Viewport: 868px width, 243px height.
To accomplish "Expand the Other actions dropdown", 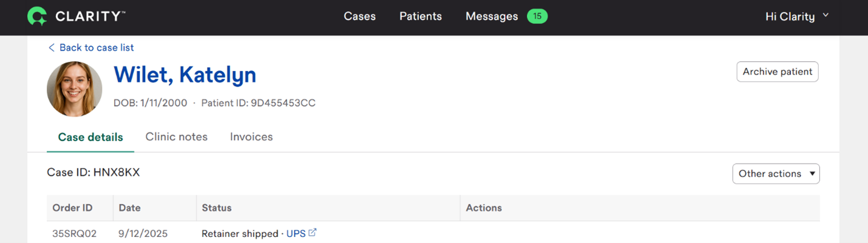I will pyautogui.click(x=776, y=173).
